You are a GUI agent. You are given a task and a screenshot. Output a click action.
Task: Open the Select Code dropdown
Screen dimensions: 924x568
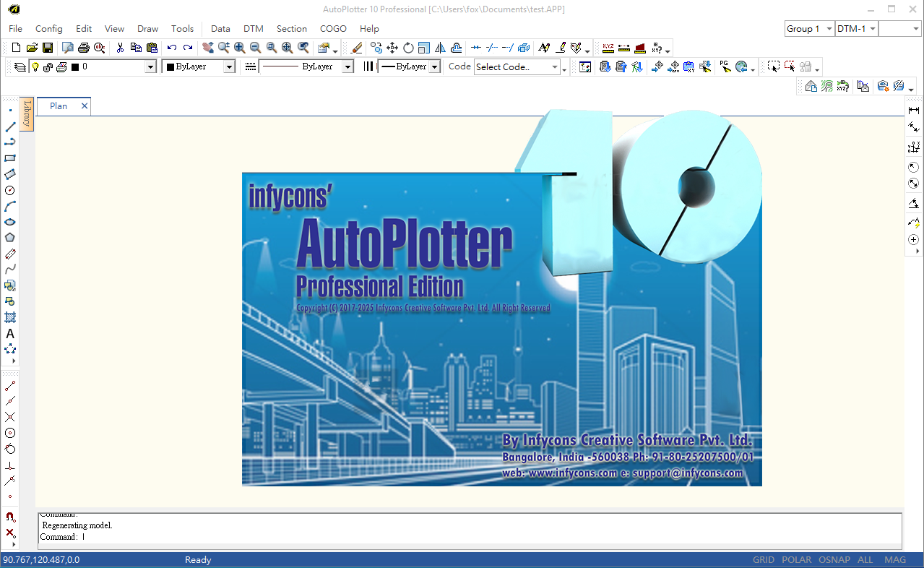pyautogui.click(x=555, y=67)
